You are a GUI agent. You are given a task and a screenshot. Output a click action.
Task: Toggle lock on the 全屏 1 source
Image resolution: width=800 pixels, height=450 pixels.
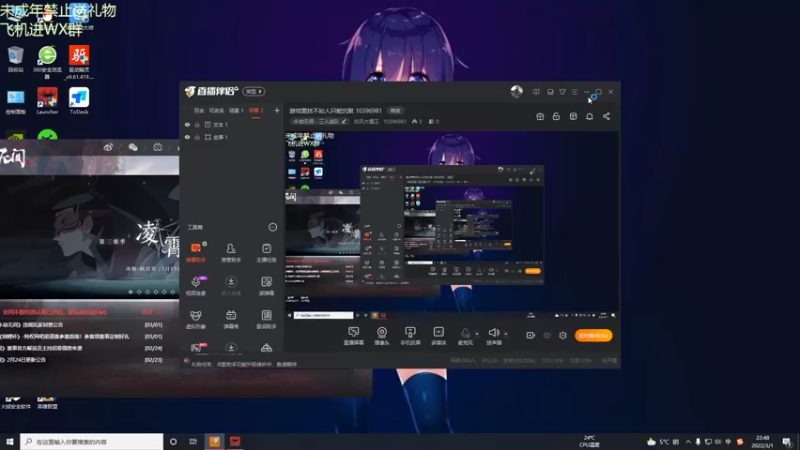coord(197,137)
